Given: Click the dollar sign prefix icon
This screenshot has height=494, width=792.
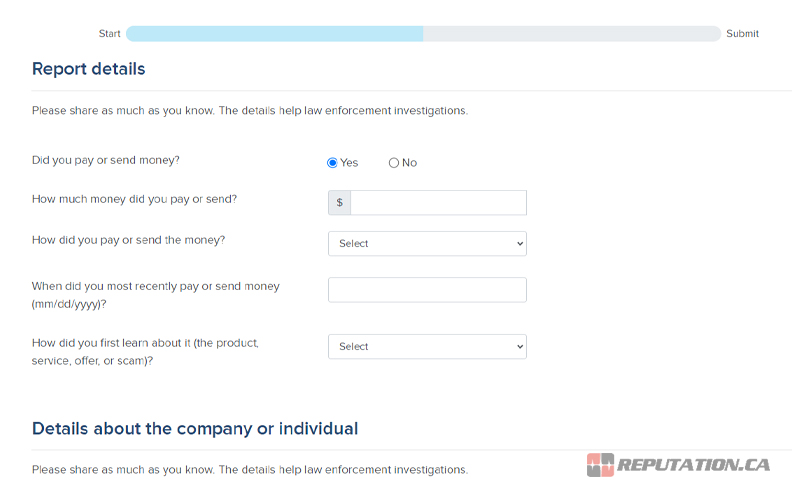Looking at the screenshot, I should 339,203.
